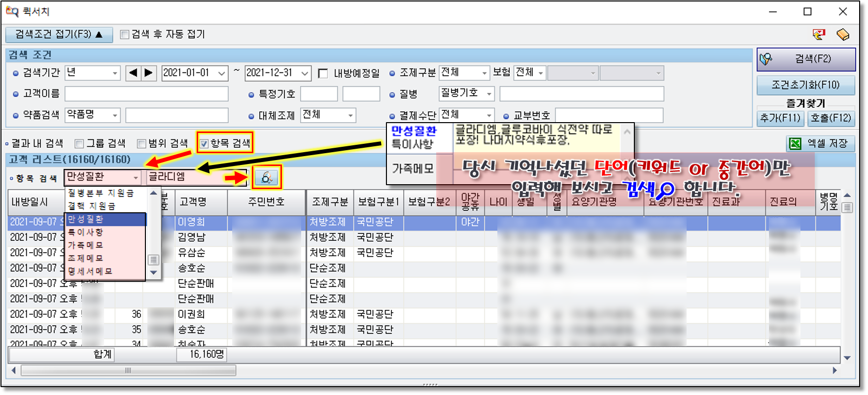Enable the 검색 후 자동 접기 checkbox
The image size is (868, 395).
[125, 34]
